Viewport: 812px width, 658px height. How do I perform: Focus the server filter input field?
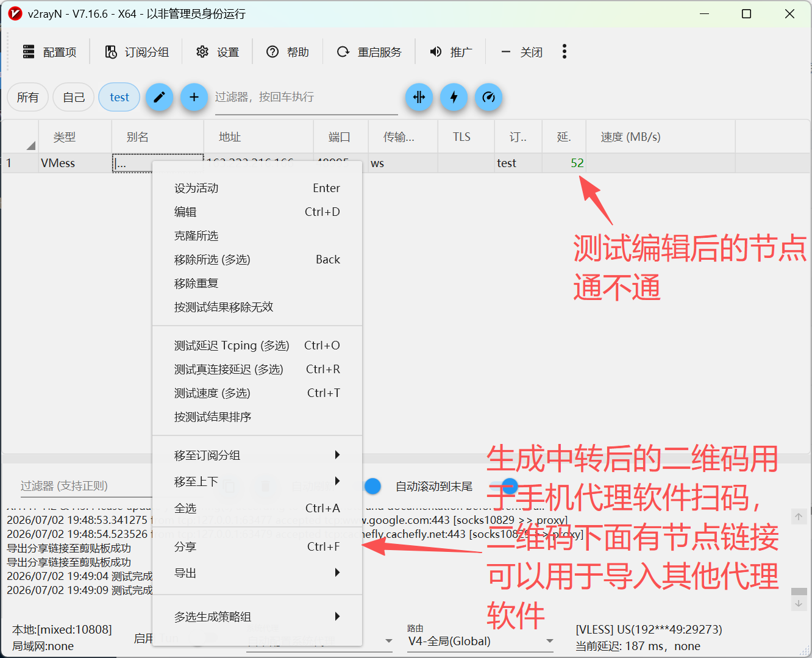point(306,97)
